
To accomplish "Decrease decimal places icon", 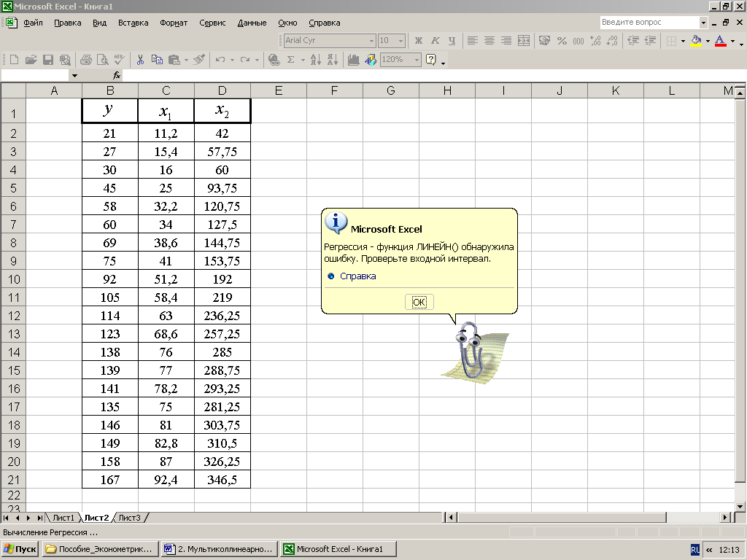I will pyautogui.click(x=612, y=41).
